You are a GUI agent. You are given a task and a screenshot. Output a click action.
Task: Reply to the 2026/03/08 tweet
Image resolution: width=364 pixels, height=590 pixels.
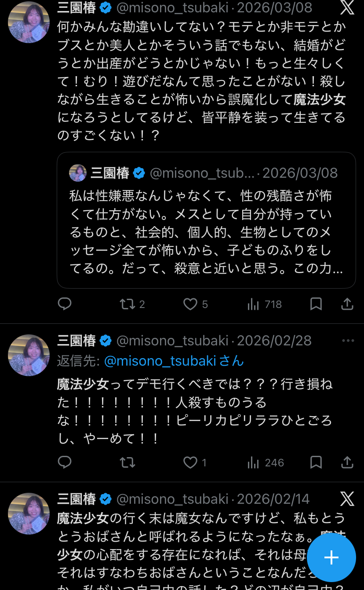[x=65, y=304]
